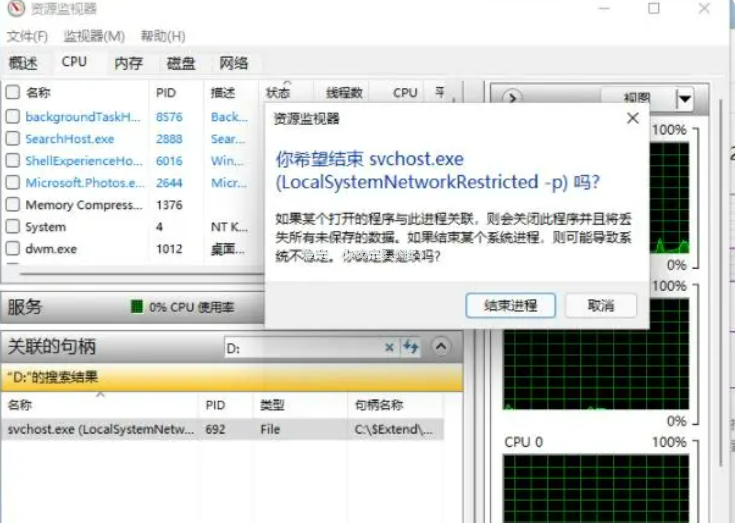This screenshot has height=523, width=739.
Task: Close the end-process confirmation dialog with X
Action: pos(632,118)
